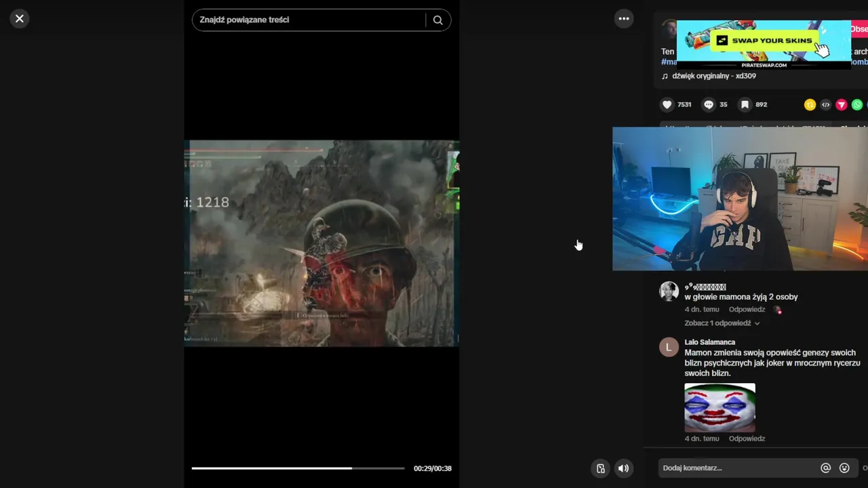This screenshot has height=488, width=868.
Task: Expand 'Zobacz 1 odpowiedź' replies
Action: (x=722, y=323)
